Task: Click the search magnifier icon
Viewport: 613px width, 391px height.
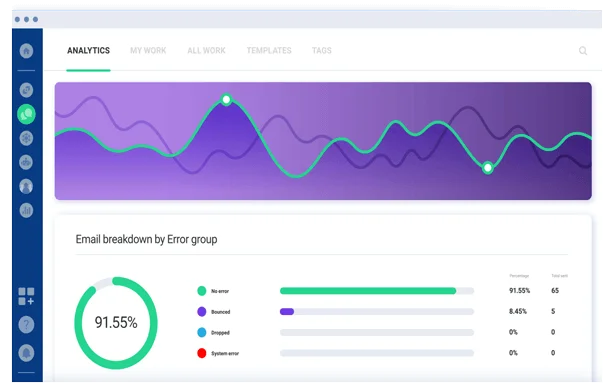Action: (583, 51)
